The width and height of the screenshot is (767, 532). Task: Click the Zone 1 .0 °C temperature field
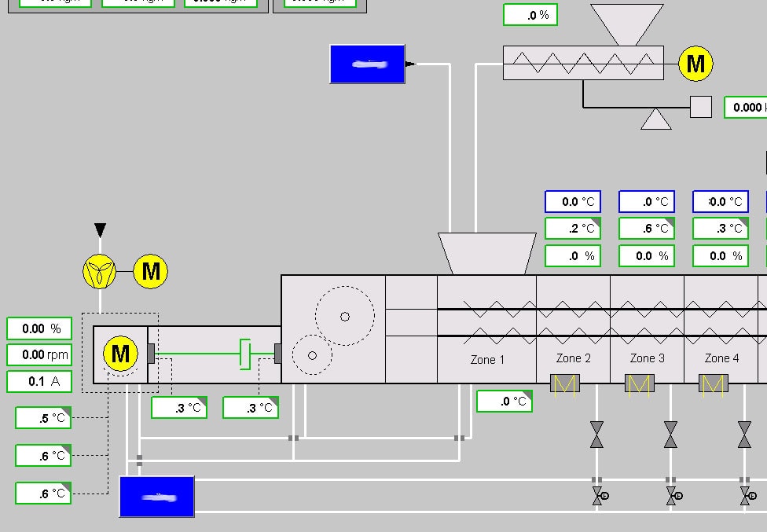point(505,401)
